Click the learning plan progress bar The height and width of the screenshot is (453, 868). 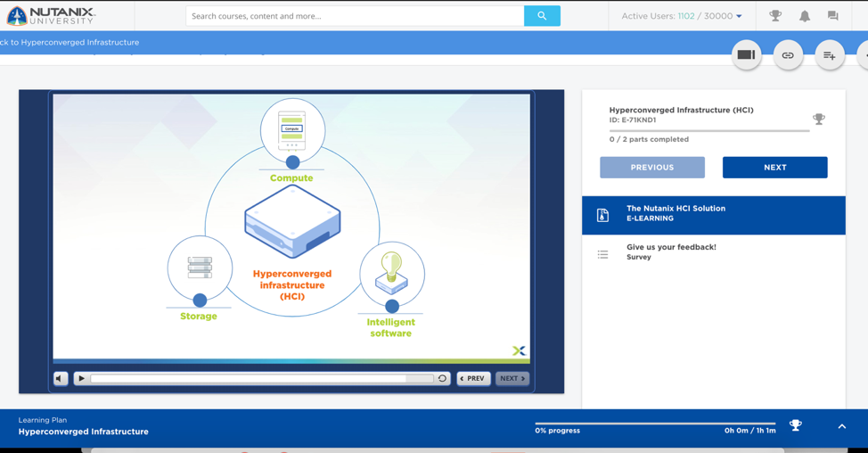tap(655, 423)
